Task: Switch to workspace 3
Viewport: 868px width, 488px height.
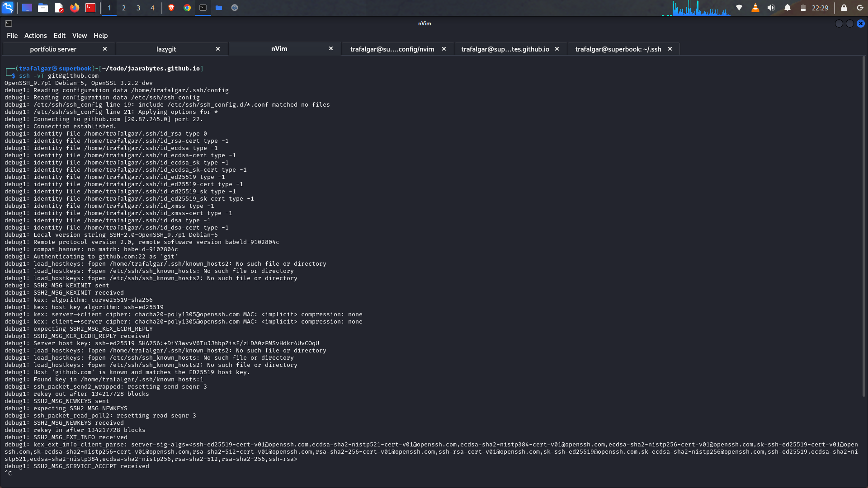Action: (138, 8)
